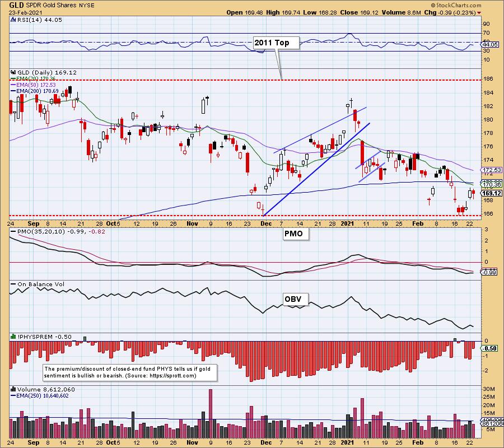Click the 'Low 168.28' value
The height and width of the screenshot is (448, 504).
pos(320,12)
